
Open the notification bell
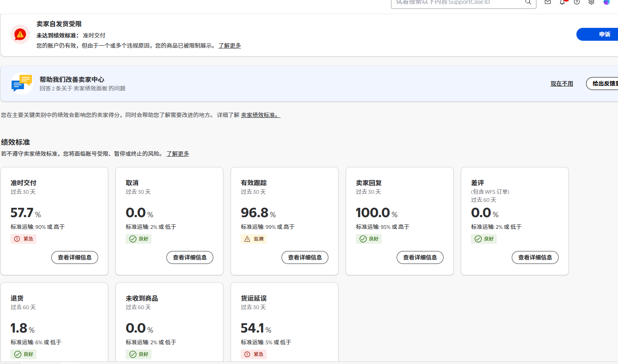[x=562, y=2]
